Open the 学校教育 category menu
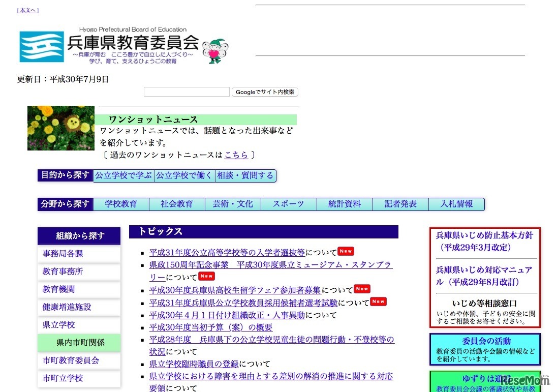The width and height of the screenshot is (557, 392). click(121, 204)
